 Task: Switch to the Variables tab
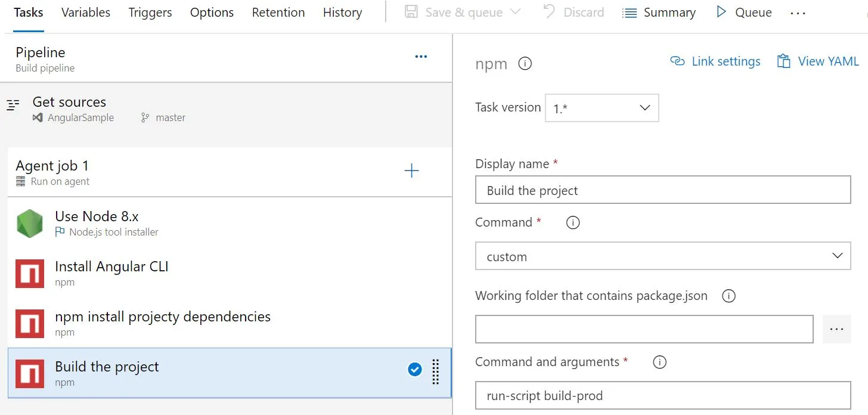tap(86, 13)
